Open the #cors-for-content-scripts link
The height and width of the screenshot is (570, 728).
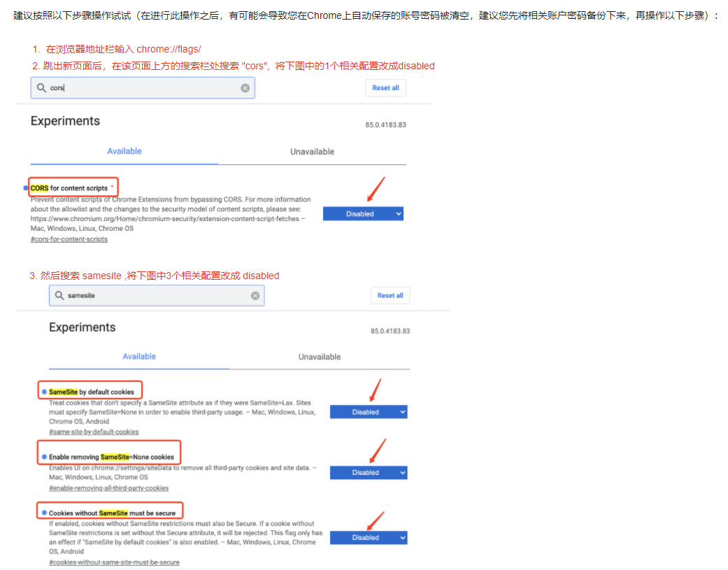pyautogui.click(x=69, y=239)
